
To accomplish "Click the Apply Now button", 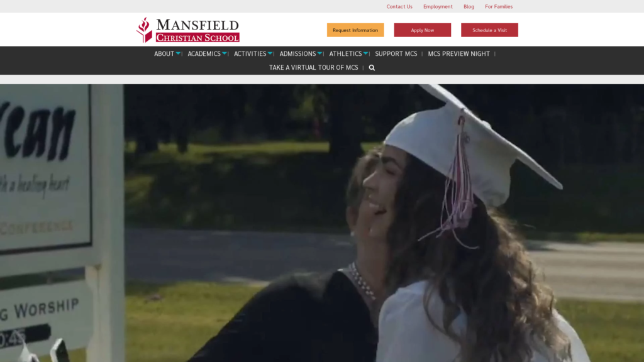I will click(x=422, y=30).
